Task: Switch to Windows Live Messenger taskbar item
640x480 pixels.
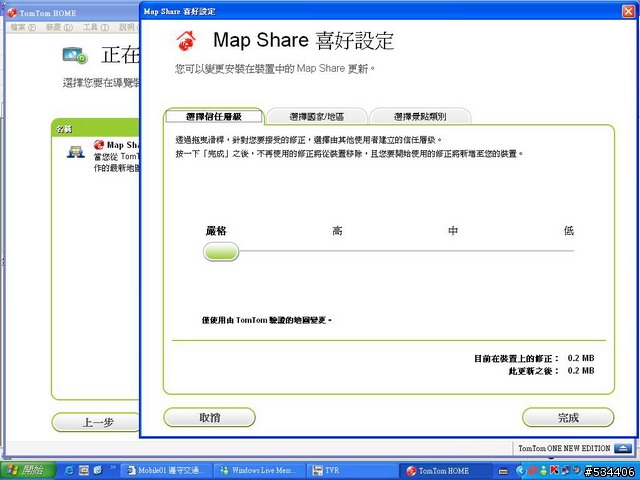Action: [260, 470]
